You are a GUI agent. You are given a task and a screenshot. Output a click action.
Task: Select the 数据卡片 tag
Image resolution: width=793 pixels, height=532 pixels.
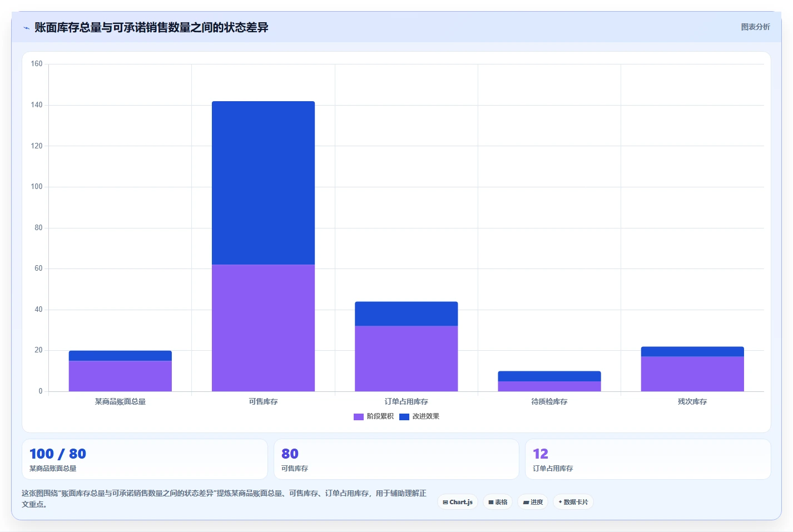[573, 502]
